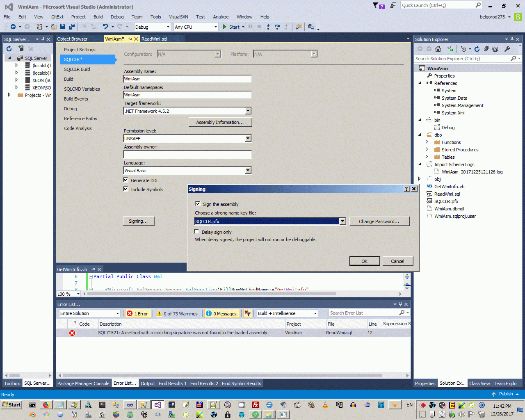525x420 pixels.
Task: Select SQLCLR.pfx file in Solution Explorer
Action: point(446,201)
